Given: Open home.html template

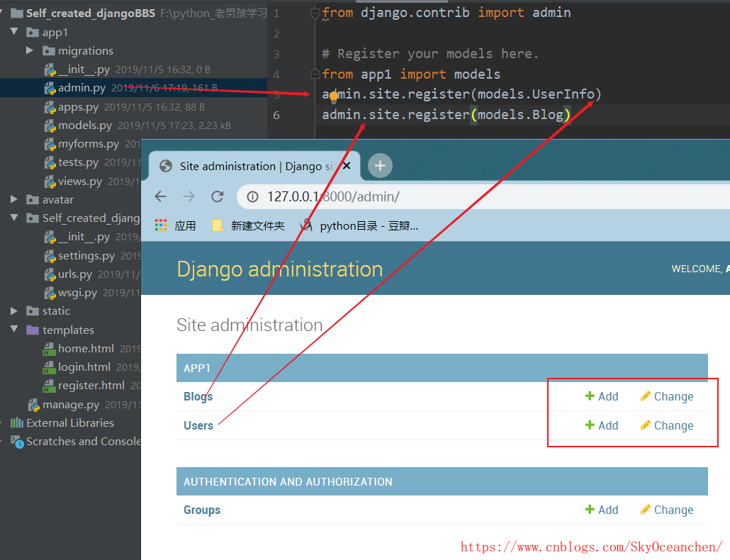Looking at the screenshot, I should coord(86,349).
